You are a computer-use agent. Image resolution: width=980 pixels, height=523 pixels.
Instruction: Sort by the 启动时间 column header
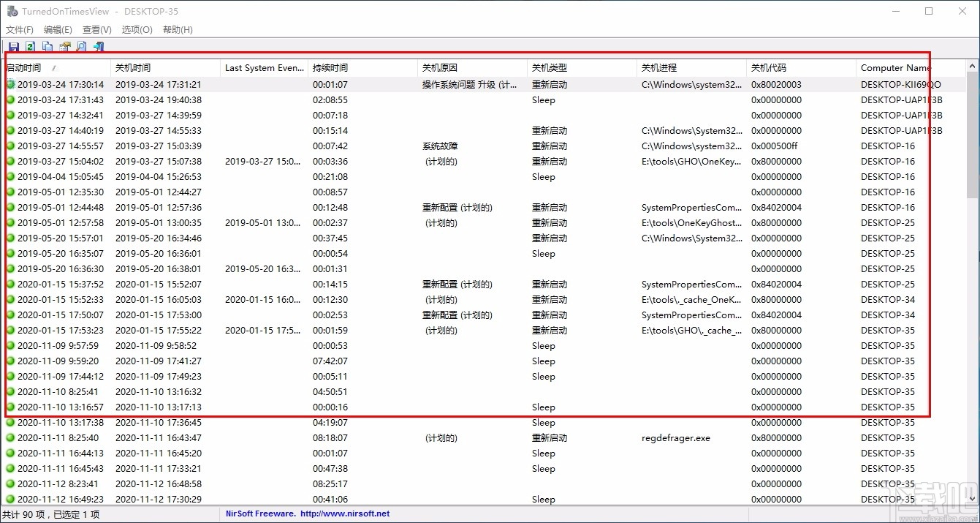coord(56,68)
